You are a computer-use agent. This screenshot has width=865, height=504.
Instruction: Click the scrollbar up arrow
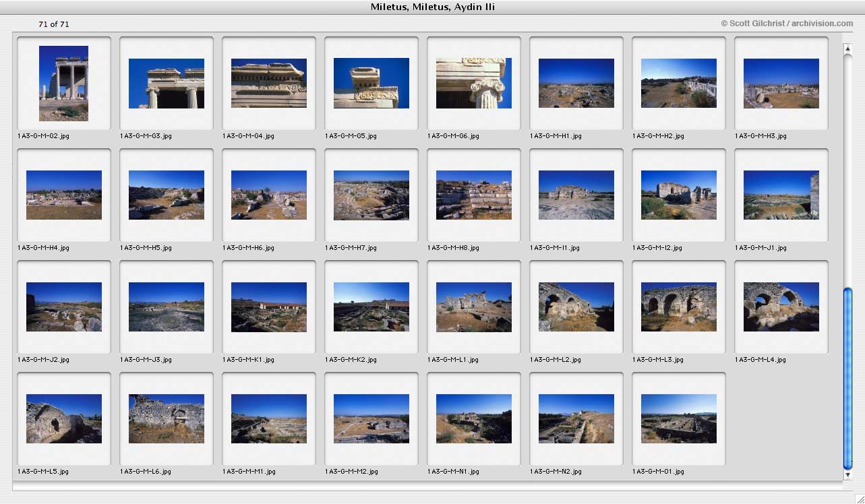point(848,48)
